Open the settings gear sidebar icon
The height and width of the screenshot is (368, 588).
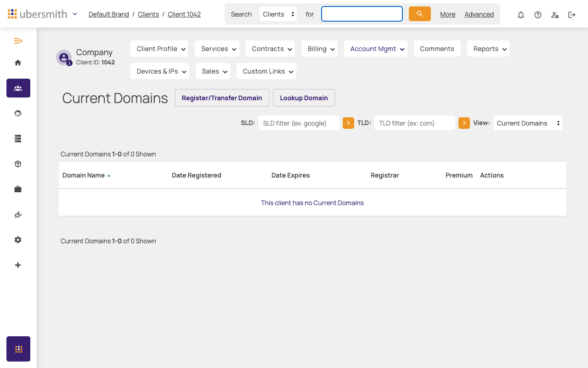(18, 240)
